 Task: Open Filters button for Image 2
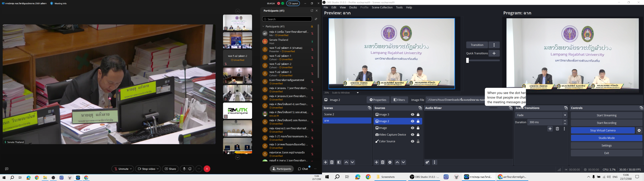399,100
